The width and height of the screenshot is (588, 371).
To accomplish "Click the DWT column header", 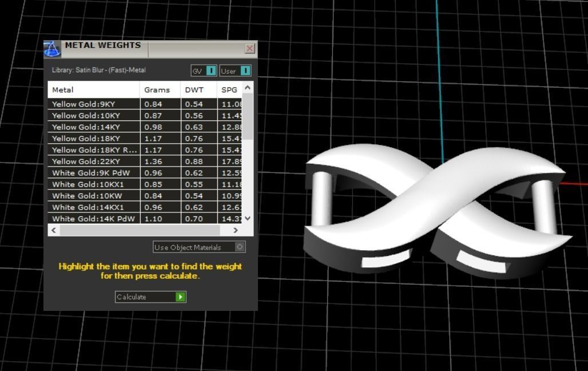I will pos(198,90).
